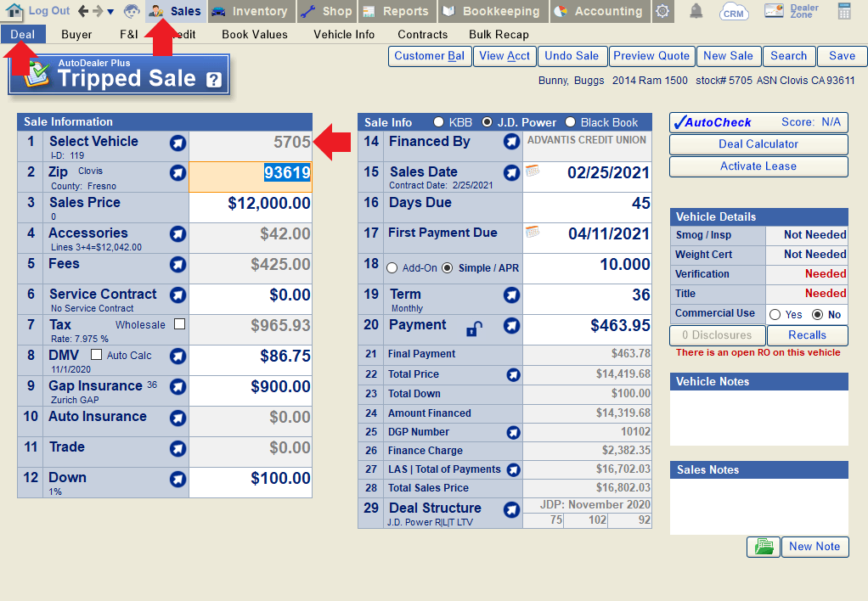The height and width of the screenshot is (601, 868).
Task: Select the J.D. Power radio button
Action: click(487, 121)
